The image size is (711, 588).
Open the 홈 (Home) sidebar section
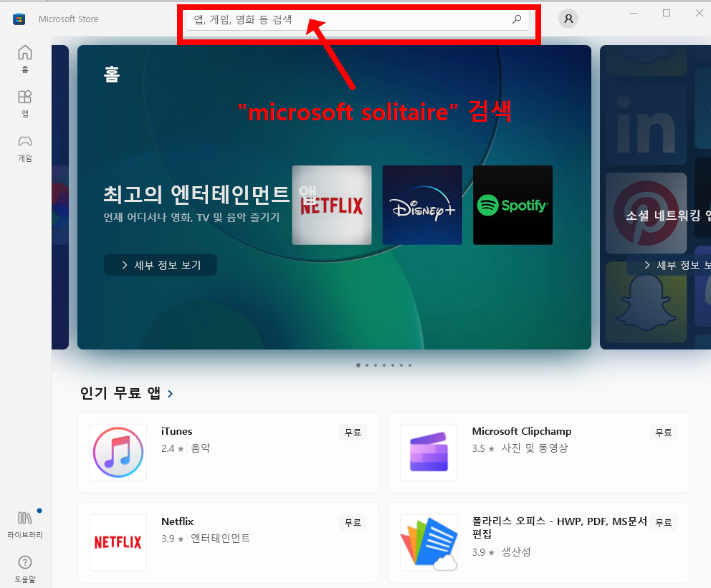25,59
